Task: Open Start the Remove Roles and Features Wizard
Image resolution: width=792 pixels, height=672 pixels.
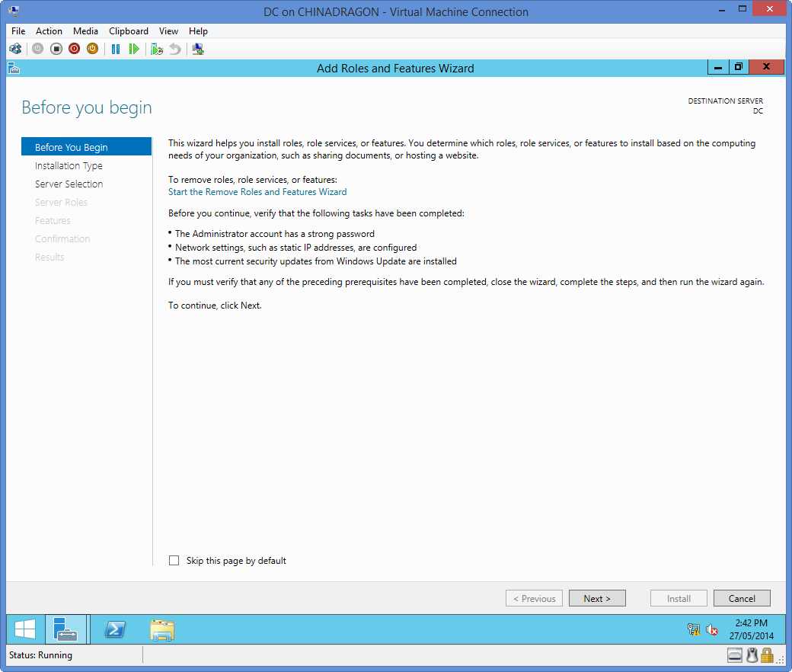Action: pos(257,192)
